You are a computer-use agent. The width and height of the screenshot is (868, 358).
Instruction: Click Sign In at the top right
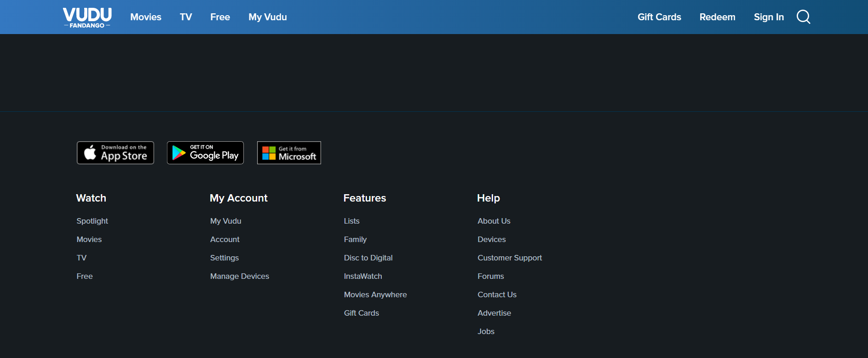click(x=769, y=17)
